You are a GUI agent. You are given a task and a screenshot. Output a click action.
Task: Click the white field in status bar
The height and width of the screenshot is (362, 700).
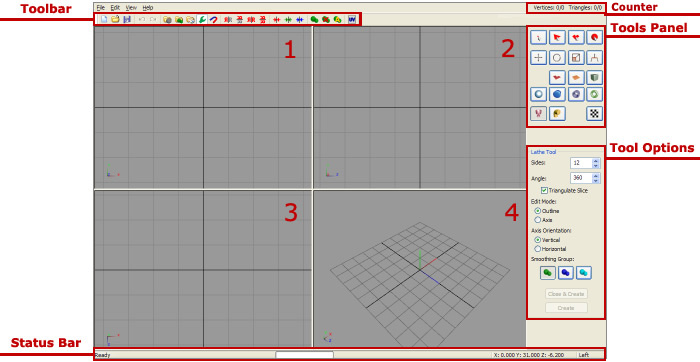(x=304, y=355)
